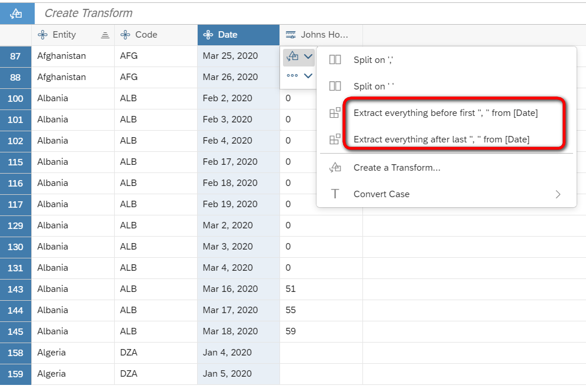The height and width of the screenshot is (392, 586).
Task: Click the Create Transform icon at top-left
Action: 17,14
